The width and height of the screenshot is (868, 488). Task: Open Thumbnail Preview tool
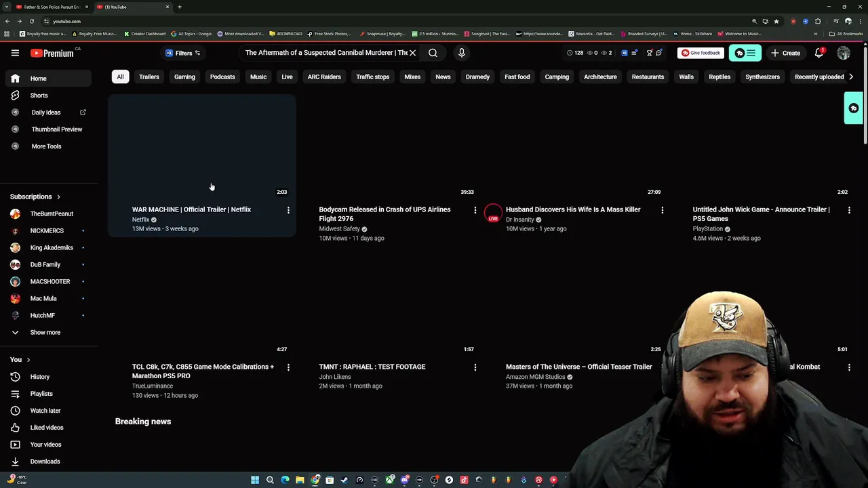(x=49, y=129)
